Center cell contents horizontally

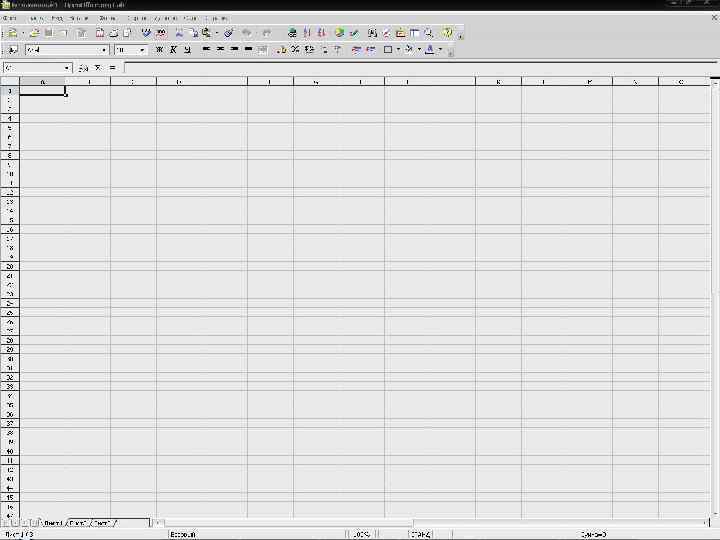220,50
